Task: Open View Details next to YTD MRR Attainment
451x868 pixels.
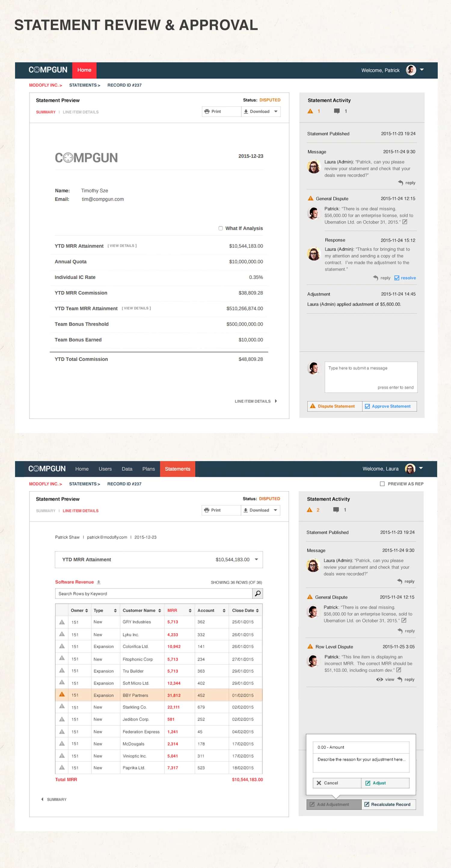Action: tap(122, 246)
